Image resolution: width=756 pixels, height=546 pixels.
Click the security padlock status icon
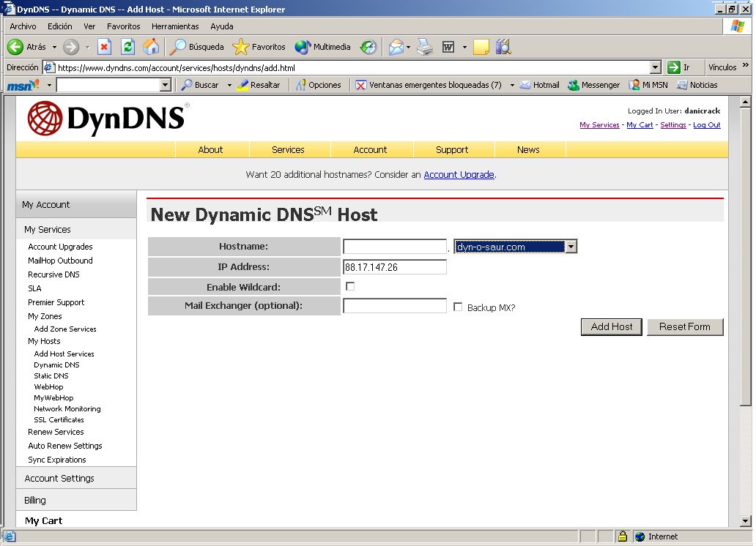(x=623, y=536)
